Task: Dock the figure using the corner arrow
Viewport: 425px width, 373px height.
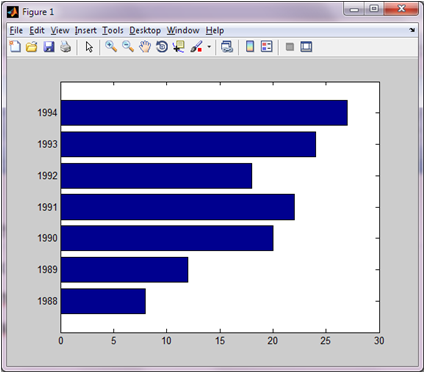Action: point(412,30)
